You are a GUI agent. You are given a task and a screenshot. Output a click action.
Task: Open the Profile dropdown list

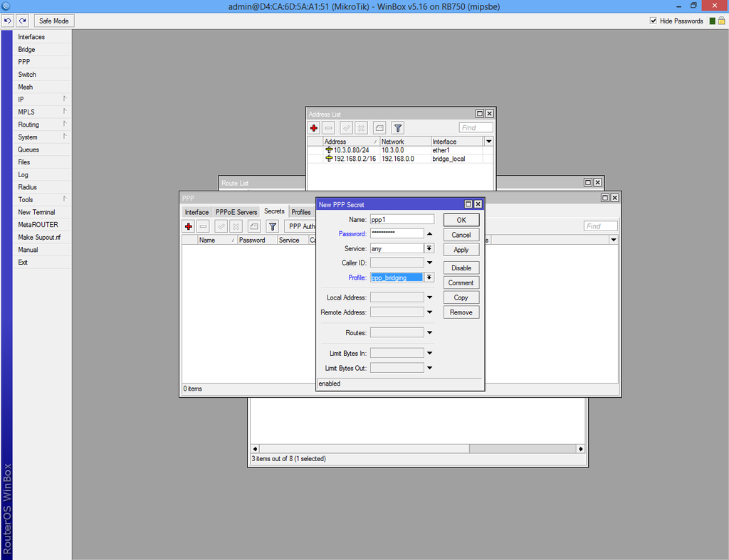click(x=429, y=278)
